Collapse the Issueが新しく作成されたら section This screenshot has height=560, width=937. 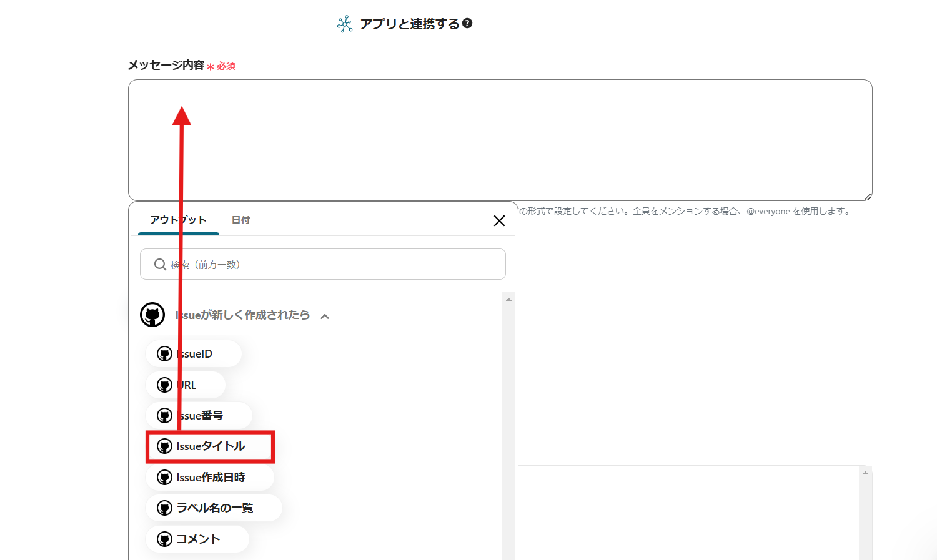[x=325, y=316]
